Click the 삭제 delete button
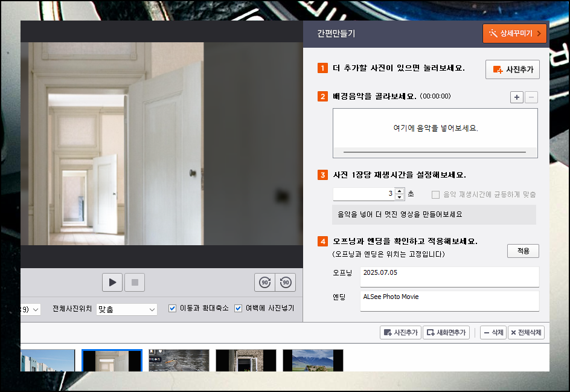570x392 pixels. 493,332
